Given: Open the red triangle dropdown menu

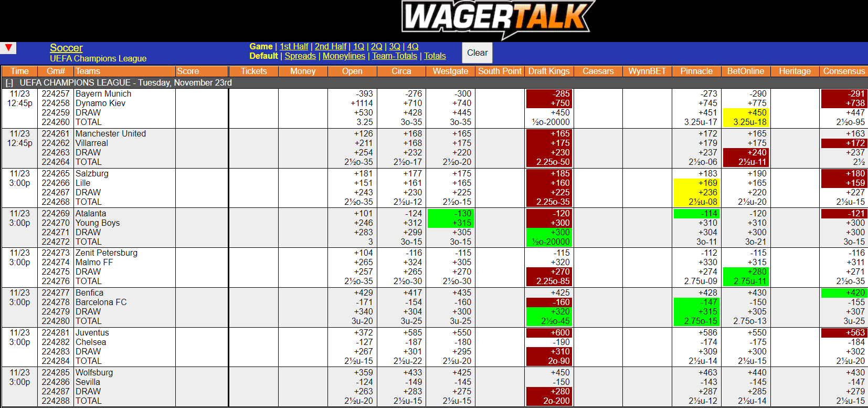Looking at the screenshot, I should [8, 48].
